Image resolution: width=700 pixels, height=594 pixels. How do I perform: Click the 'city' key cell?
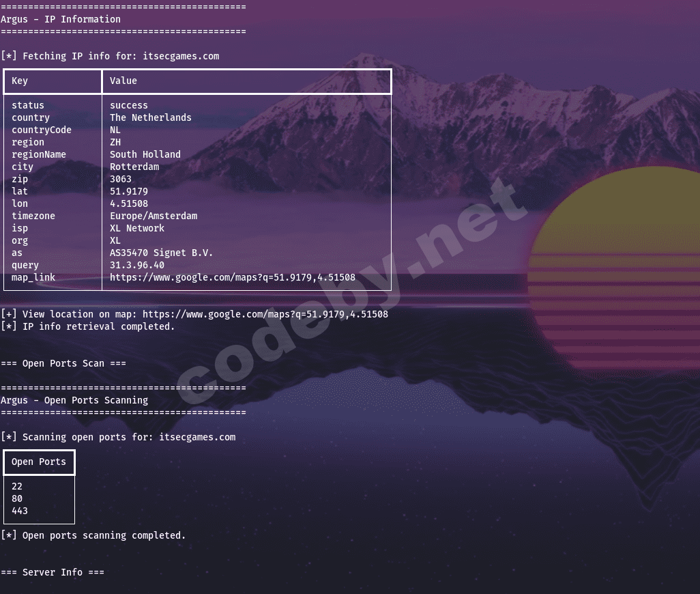[x=23, y=167]
